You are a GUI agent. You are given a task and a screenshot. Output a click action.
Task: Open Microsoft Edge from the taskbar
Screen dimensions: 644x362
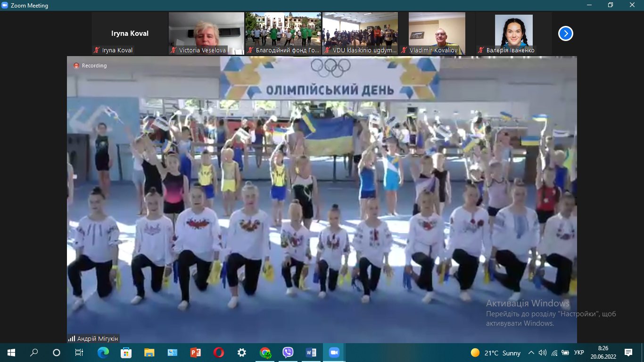[103, 353]
